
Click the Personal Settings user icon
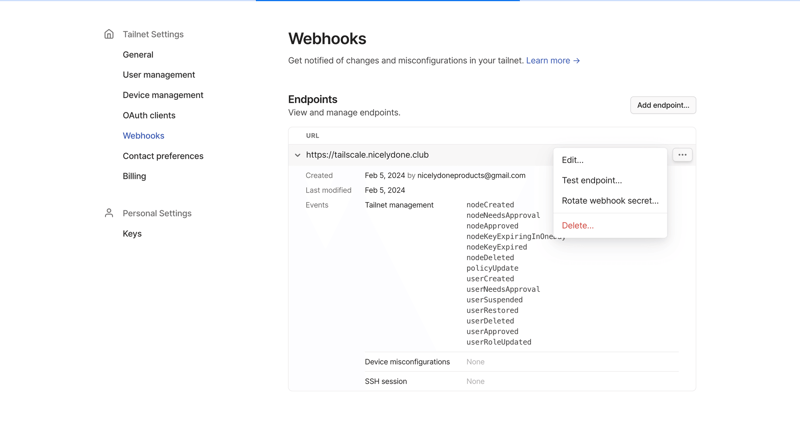coord(109,213)
